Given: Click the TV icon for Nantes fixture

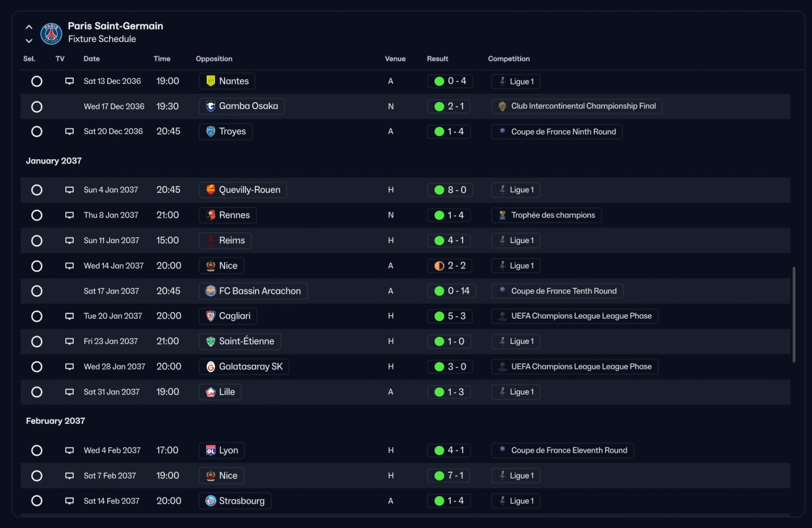Looking at the screenshot, I should pos(69,81).
